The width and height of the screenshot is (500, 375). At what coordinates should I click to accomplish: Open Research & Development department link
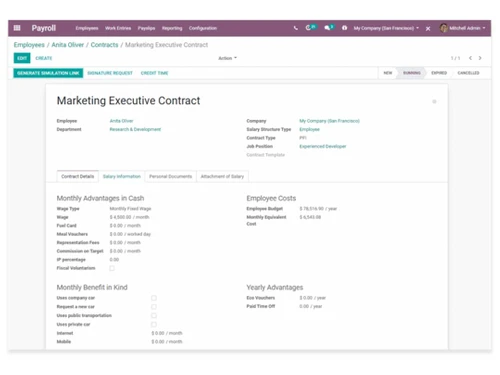(x=135, y=129)
